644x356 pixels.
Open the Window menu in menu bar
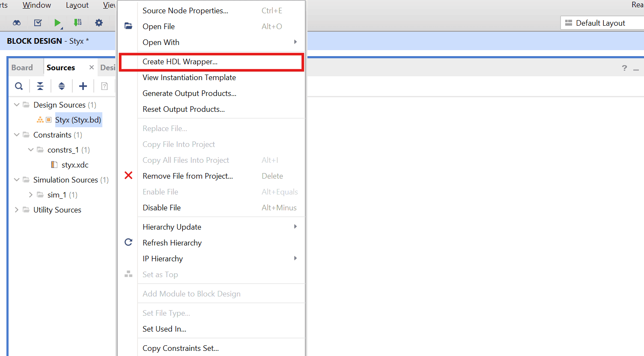click(36, 5)
